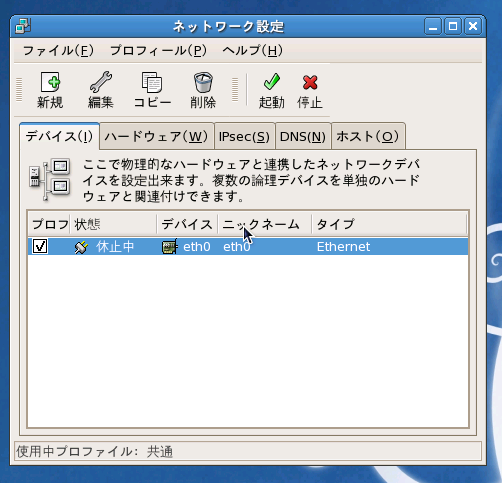Click the plug status icon beside 休止中

pos(81,247)
